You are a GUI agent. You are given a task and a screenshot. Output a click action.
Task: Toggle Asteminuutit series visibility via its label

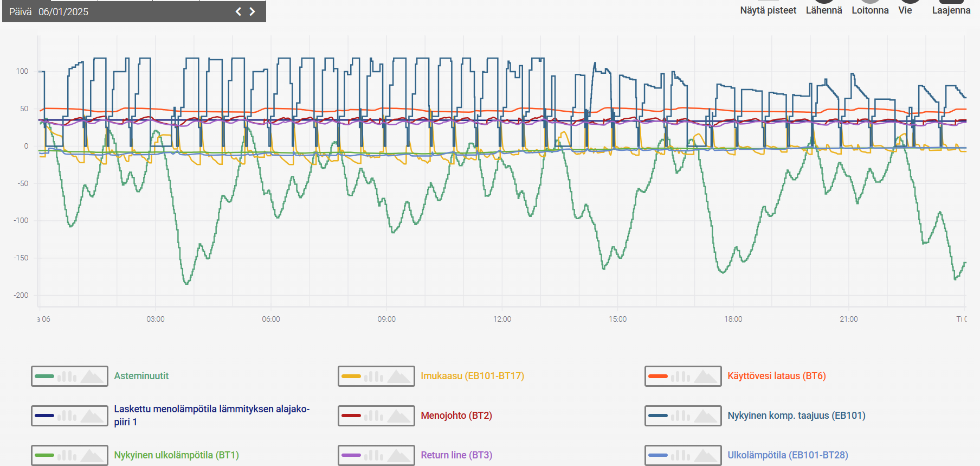pyautogui.click(x=141, y=376)
